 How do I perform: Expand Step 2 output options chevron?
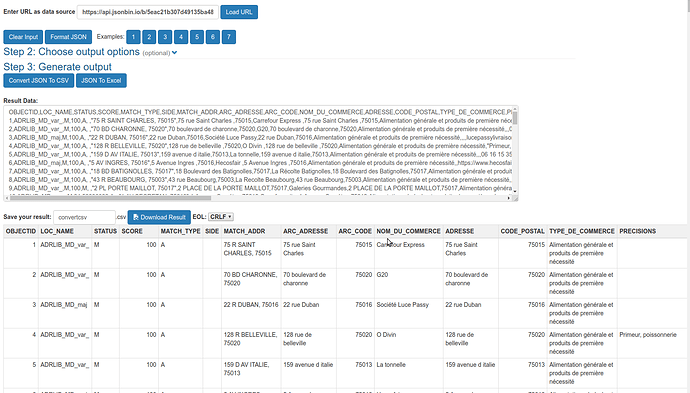174,52
